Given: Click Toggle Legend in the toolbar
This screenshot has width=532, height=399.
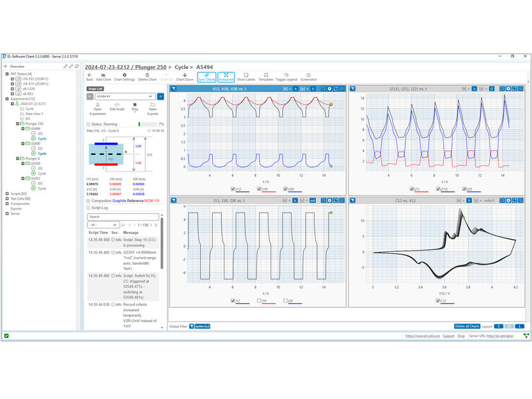Looking at the screenshot, I should (x=286, y=77).
